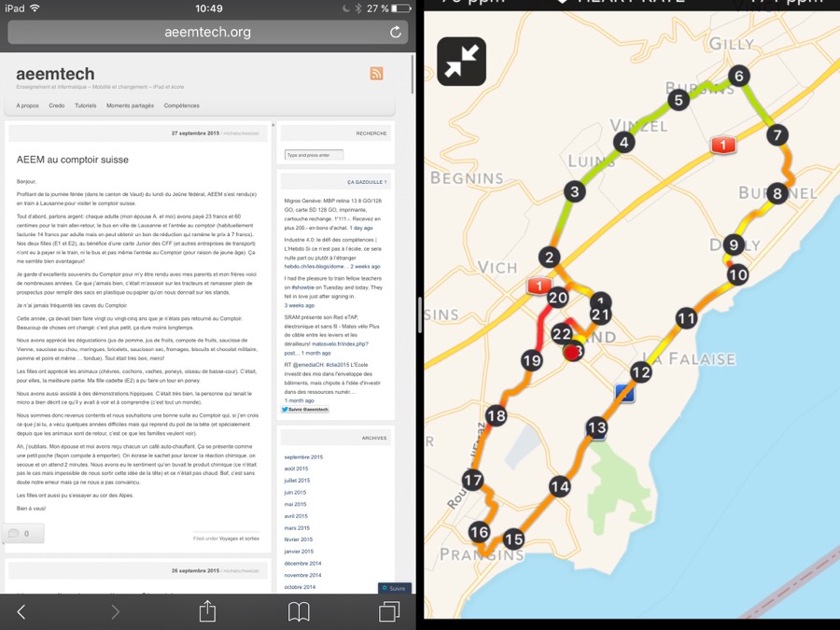Tap the red start/finish marker on map
Image resolution: width=840 pixels, height=630 pixels.
(x=572, y=352)
